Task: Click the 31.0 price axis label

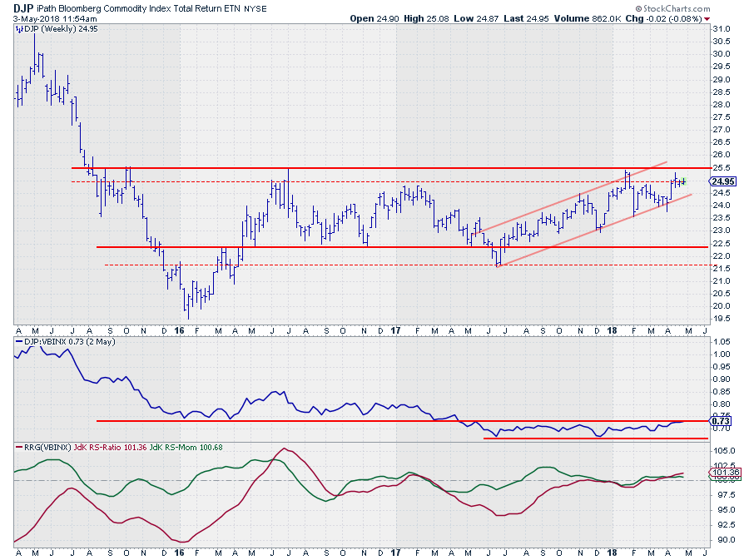Action: [722, 29]
